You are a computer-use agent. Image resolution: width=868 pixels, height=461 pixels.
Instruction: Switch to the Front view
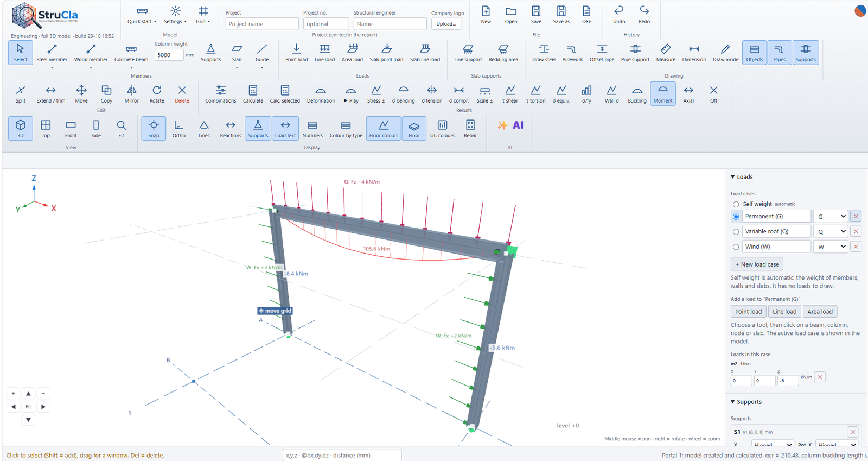tap(71, 129)
